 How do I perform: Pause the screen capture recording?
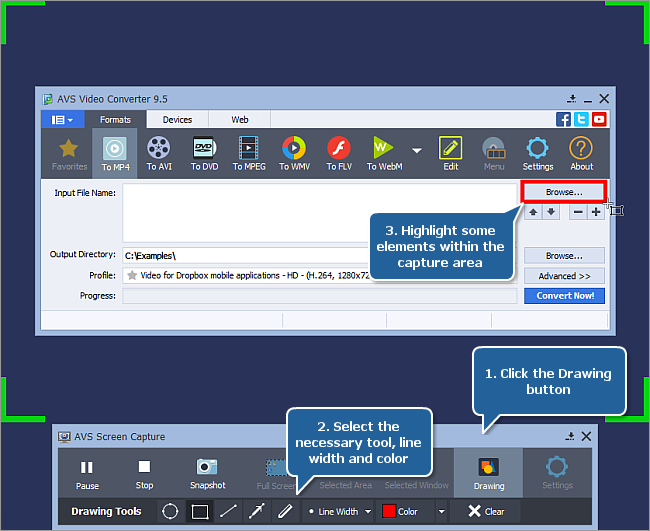87,474
